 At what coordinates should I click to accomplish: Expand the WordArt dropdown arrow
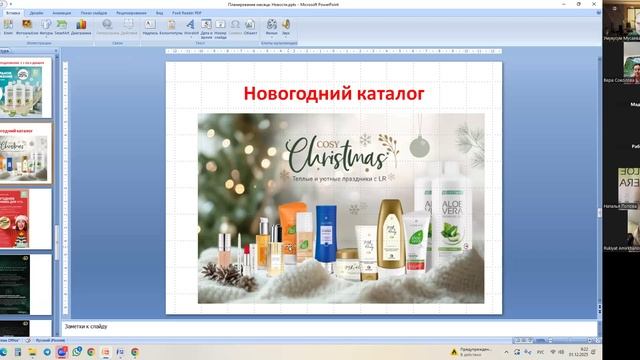[191, 37]
